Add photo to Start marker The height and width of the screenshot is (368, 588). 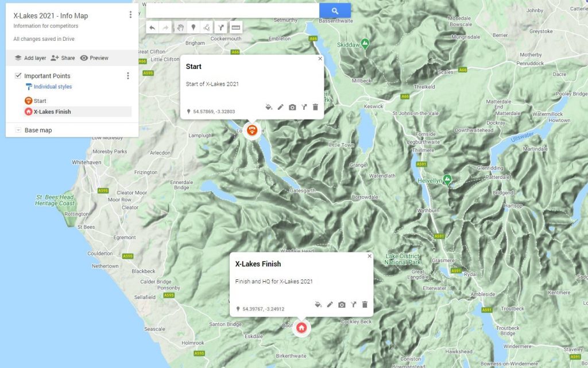click(x=292, y=107)
